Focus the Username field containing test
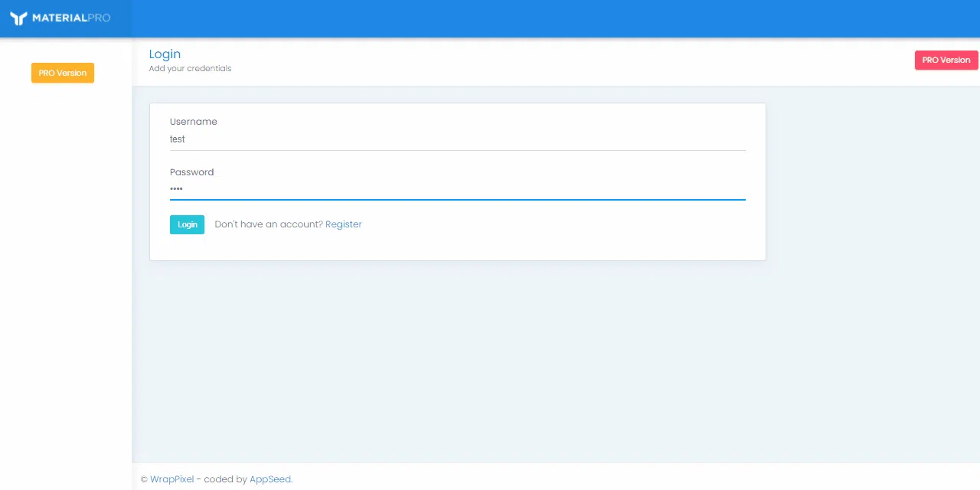The height and width of the screenshot is (490, 980). [x=458, y=139]
